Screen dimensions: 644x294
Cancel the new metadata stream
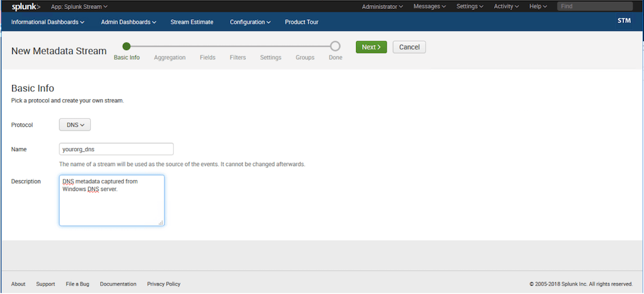(x=409, y=47)
